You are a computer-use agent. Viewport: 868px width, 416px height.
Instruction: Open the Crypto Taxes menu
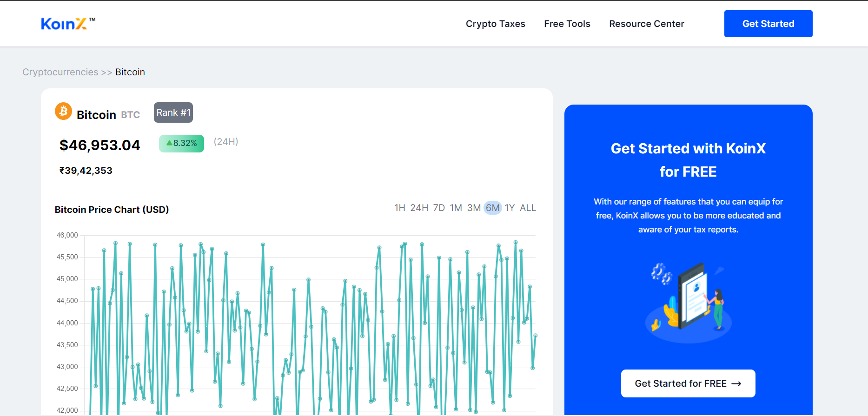(x=496, y=24)
